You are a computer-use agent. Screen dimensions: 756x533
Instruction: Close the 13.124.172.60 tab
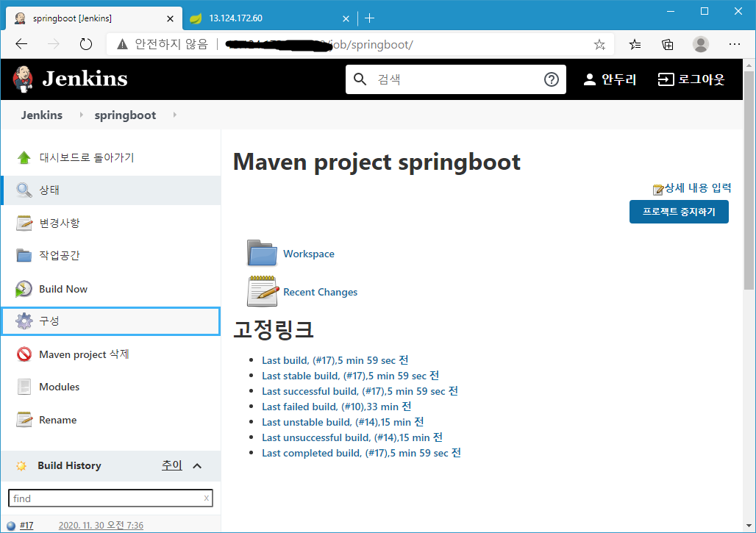[346, 19]
